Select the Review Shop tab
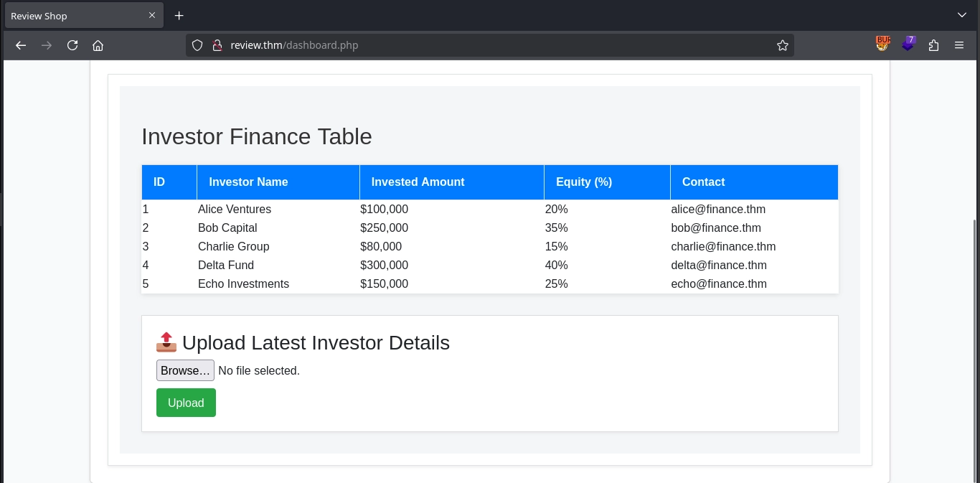 72,16
